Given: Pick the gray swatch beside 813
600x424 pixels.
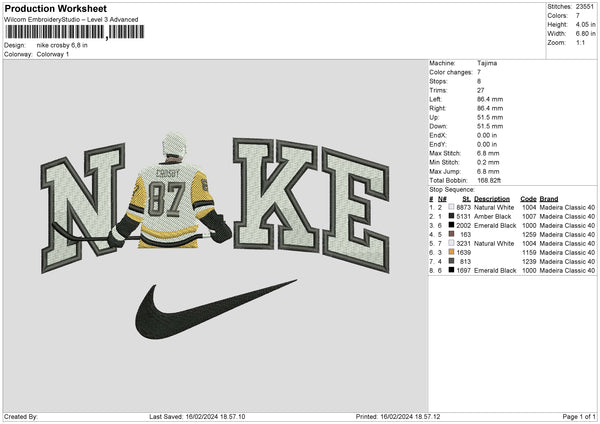Looking at the screenshot, I should coord(451,261).
